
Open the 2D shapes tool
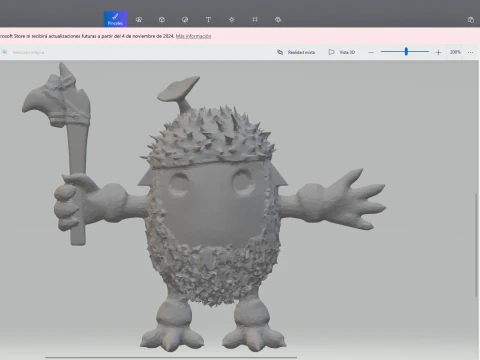click(x=139, y=20)
